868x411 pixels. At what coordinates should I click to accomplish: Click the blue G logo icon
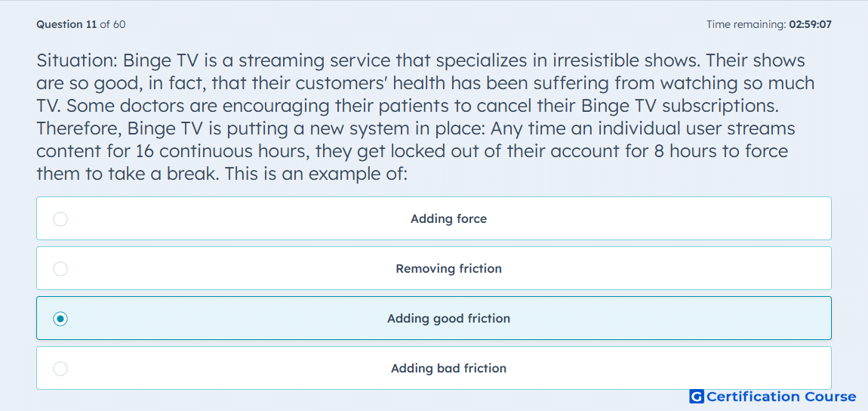pyautogui.click(x=697, y=397)
